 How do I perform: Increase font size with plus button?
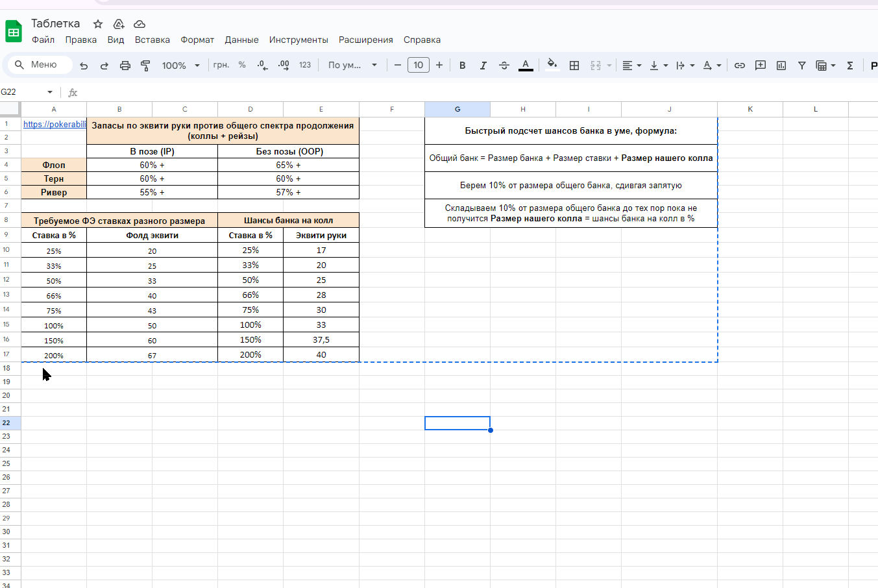[439, 65]
